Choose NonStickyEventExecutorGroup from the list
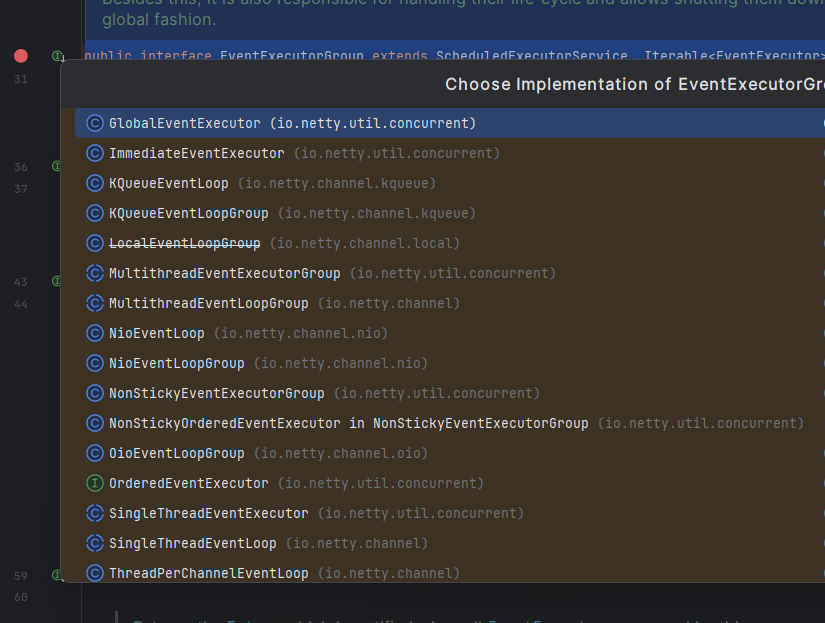 pos(450,393)
